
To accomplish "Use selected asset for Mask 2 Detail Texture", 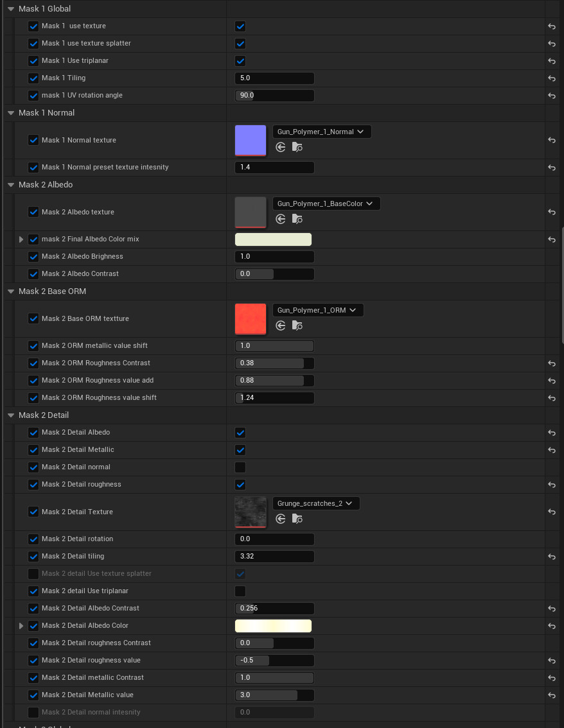I will pos(280,519).
